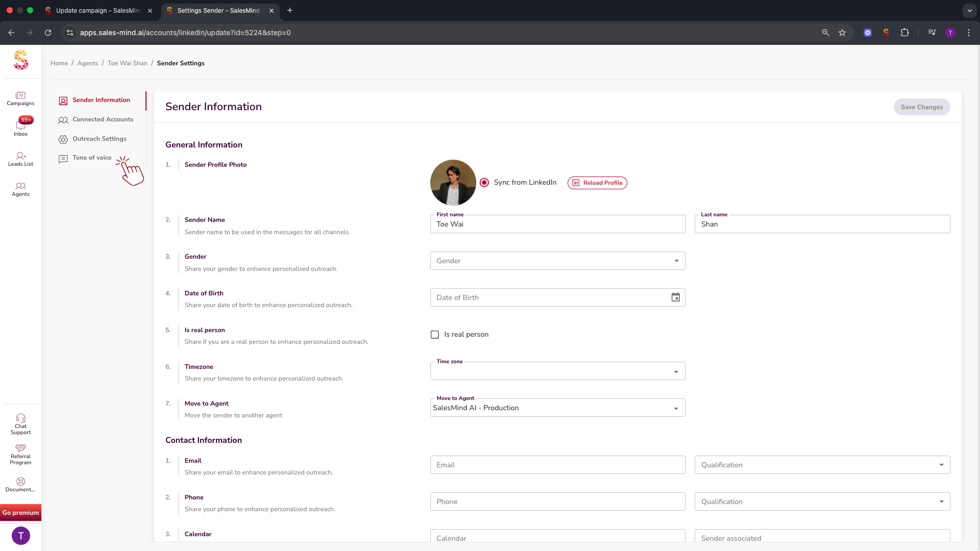Click the Reload Profile button
This screenshot has height=551, width=980.
(597, 183)
